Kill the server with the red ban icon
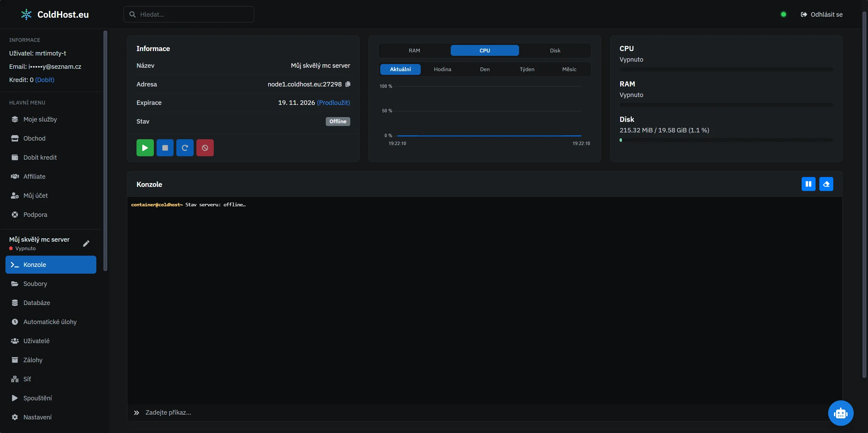The width and height of the screenshot is (868, 433). coord(205,148)
